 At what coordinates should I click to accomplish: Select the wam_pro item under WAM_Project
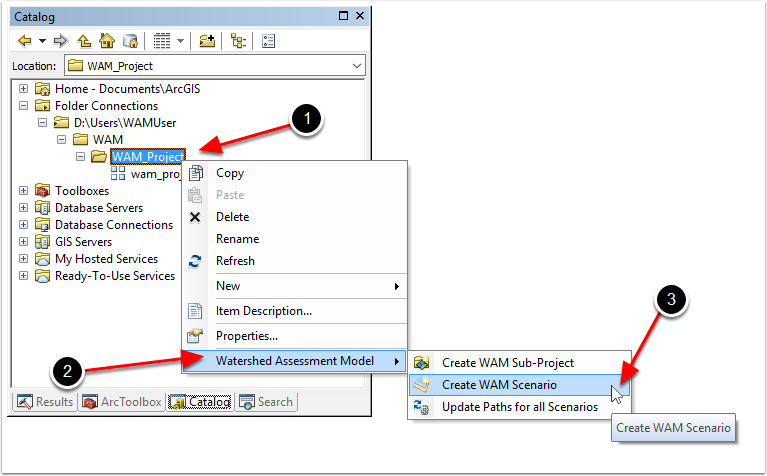tap(155, 174)
